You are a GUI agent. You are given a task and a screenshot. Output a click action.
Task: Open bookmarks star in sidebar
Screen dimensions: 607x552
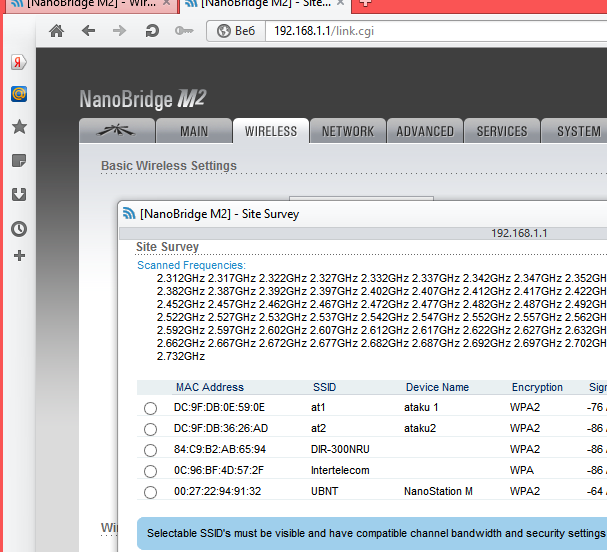coord(19,127)
